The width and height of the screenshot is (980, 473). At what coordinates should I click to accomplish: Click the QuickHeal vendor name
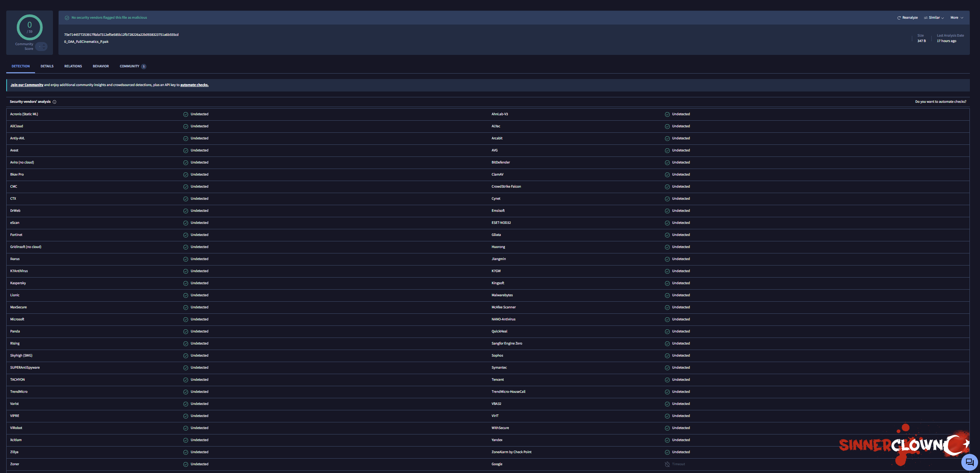coord(500,331)
